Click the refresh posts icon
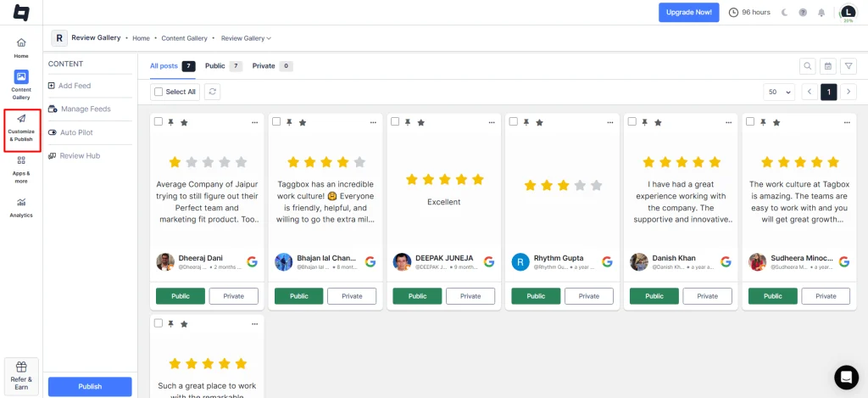This screenshot has height=398, width=868. 212,92
